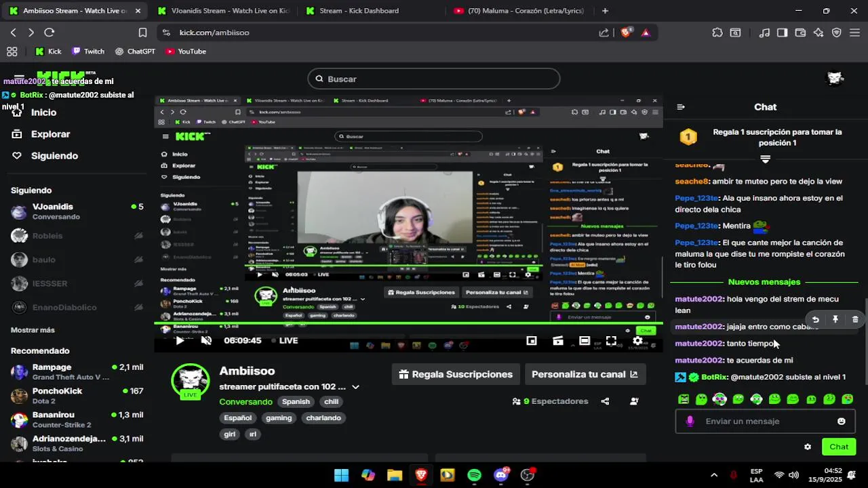Viewport: 868px width, 488px height.
Task: Open the viewer list icon next to share
Action: [634, 401]
